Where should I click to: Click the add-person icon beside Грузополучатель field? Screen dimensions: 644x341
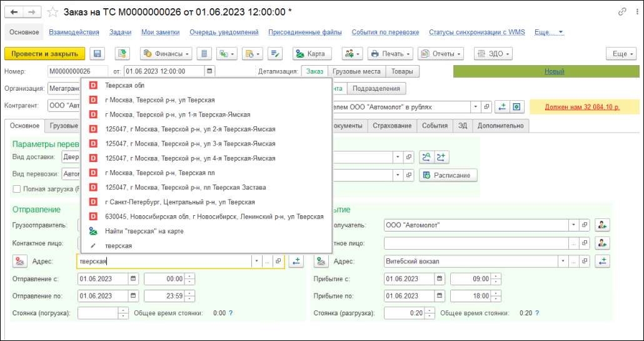click(x=602, y=225)
